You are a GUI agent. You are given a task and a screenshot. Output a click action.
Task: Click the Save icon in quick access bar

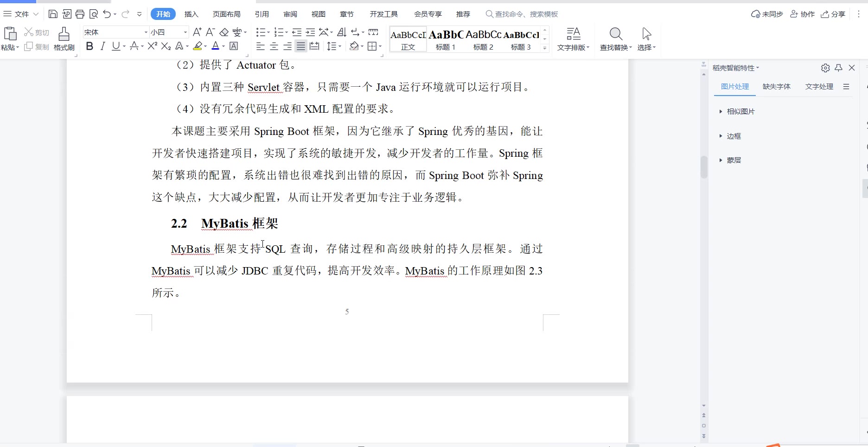(53, 14)
